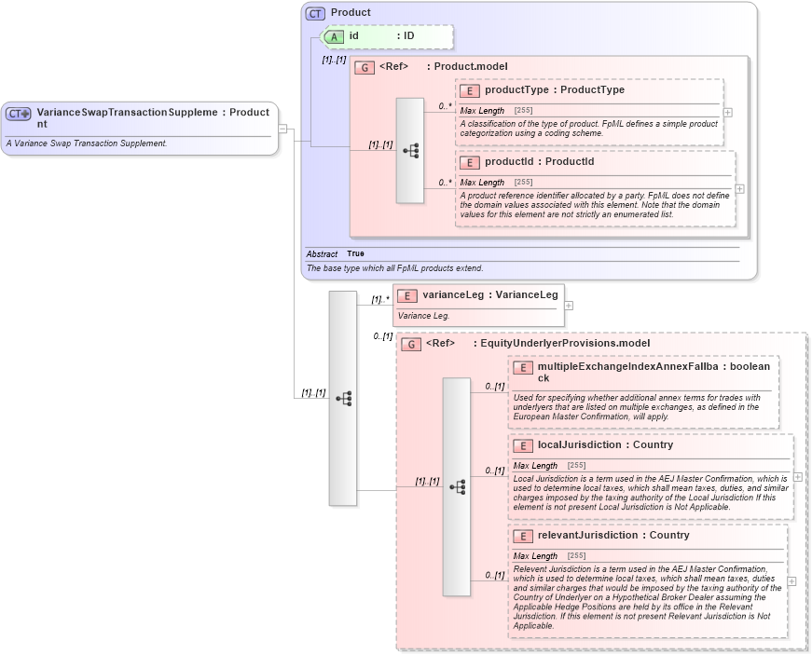This screenshot has width=812, height=655.
Task: Expand the productType element
Action: (x=727, y=112)
